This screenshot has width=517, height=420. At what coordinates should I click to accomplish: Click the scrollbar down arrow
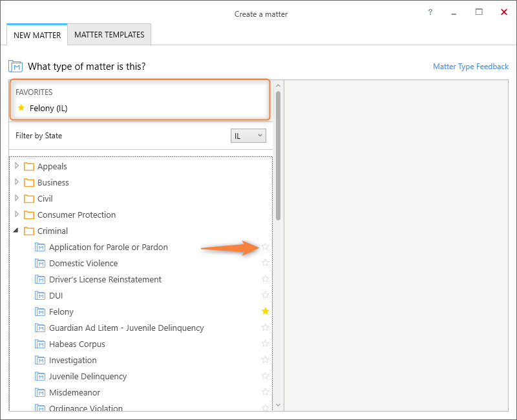[279, 405]
